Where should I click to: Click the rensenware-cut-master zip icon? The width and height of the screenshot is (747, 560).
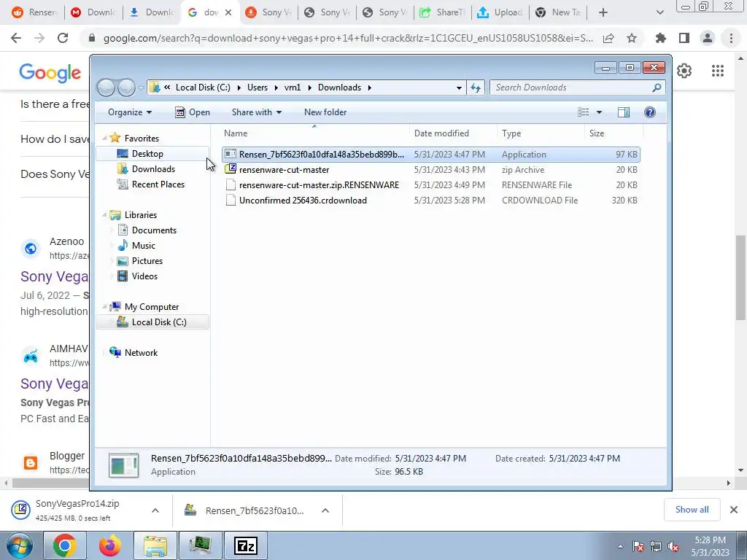tap(231, 169)
